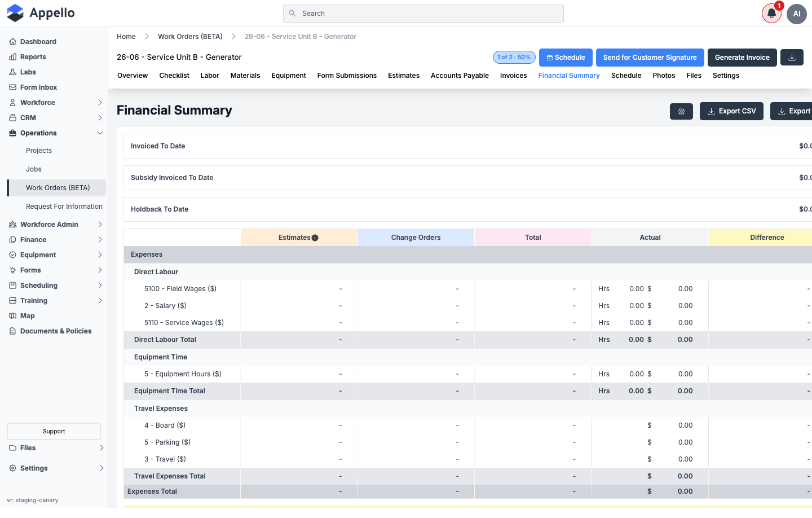812x518 pixels.
Task: Click the Estimates info icon
Action: coord(315,238)
